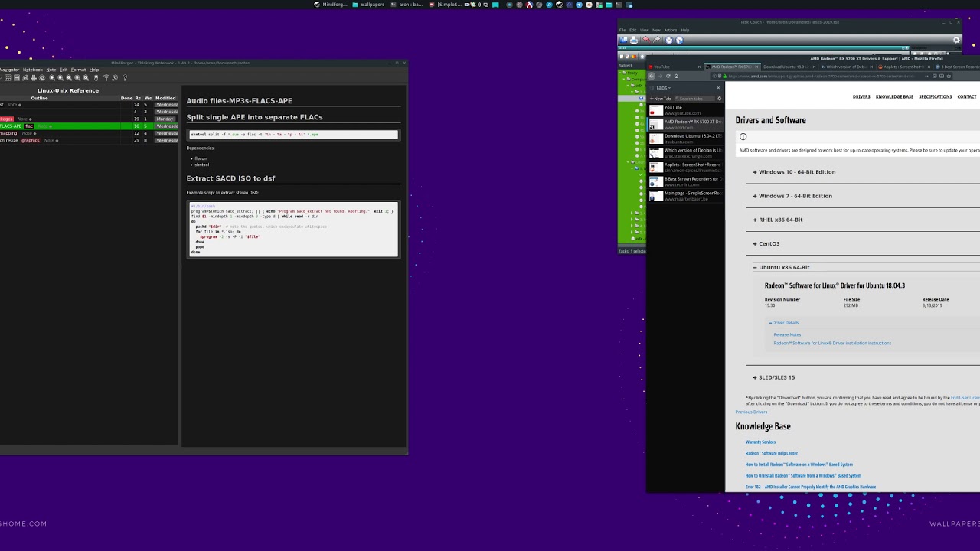The width and height of the screenshot is (980, 551).
Task: Open the page actions three-dot menu in Firefox
Action: tap(927, 76)
